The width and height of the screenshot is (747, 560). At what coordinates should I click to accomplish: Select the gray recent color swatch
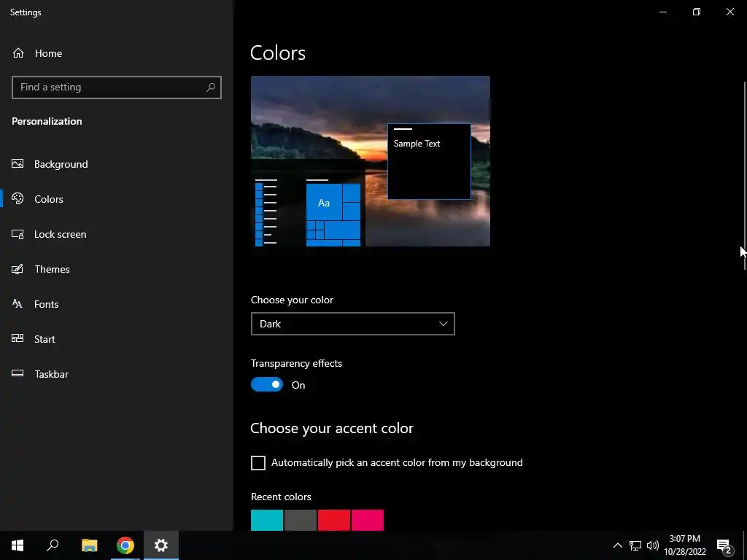(301, 520)
